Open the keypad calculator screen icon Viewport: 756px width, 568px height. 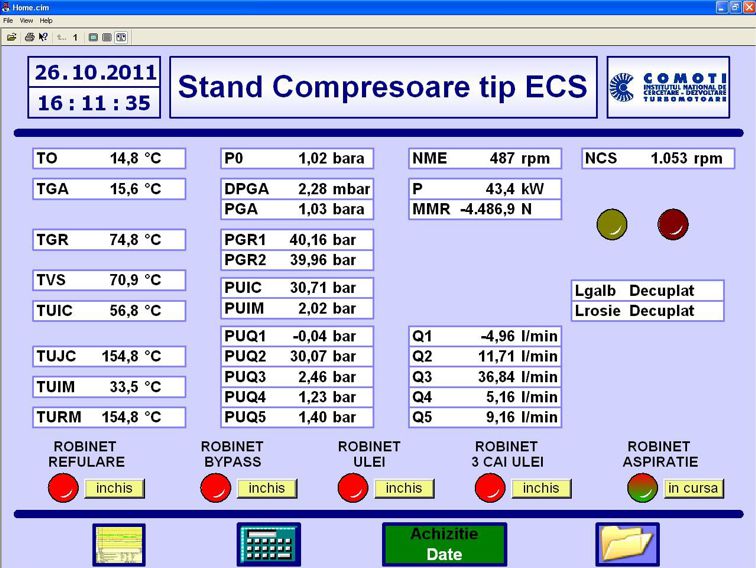(x=269, y=544)
